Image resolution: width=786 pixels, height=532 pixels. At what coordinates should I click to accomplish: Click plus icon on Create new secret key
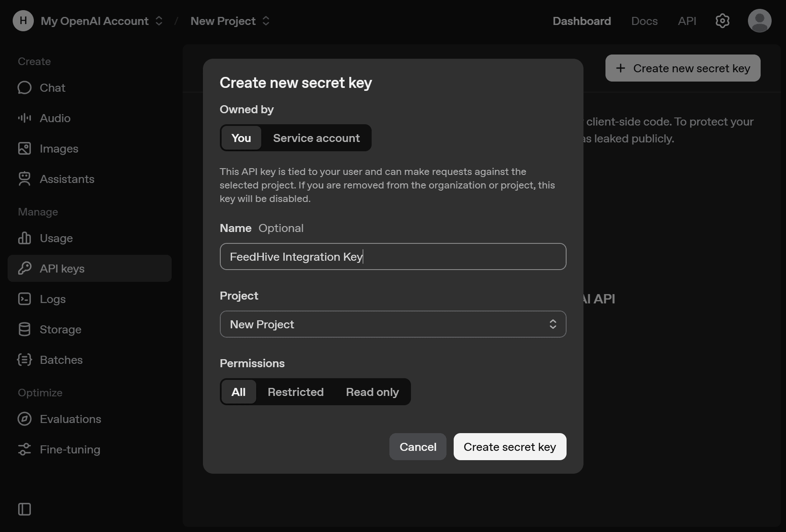(620, 68)
